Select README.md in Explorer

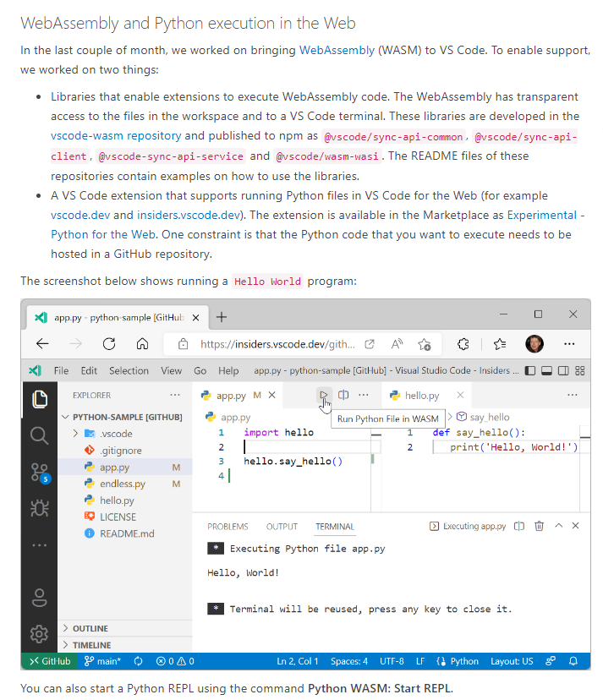coord(125,533)
